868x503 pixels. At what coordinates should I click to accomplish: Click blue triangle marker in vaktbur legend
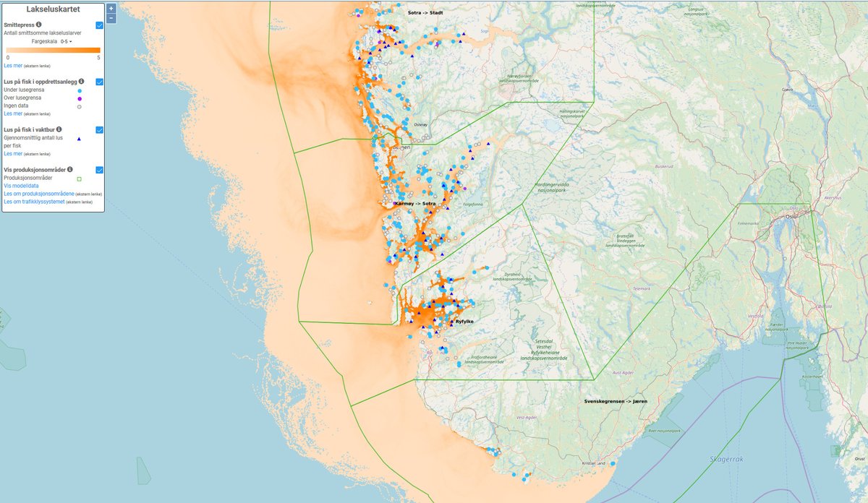[79, 138]
